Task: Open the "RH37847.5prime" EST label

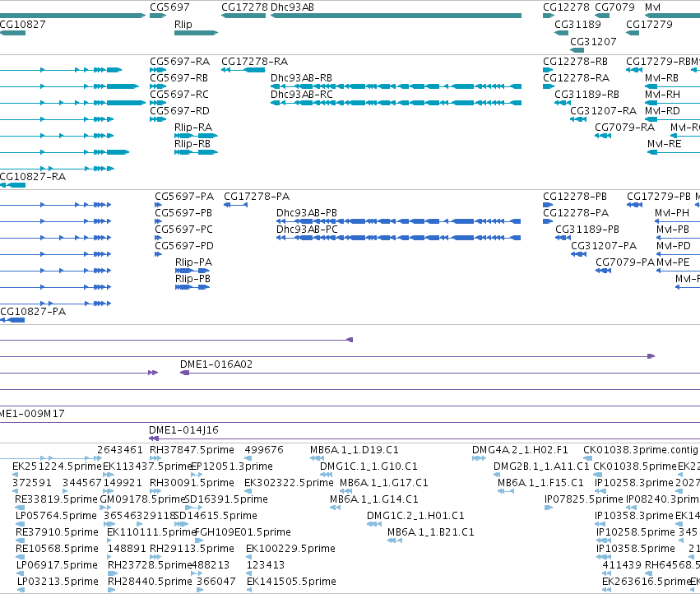Action: pyautogui.click(x=192, y=449)
